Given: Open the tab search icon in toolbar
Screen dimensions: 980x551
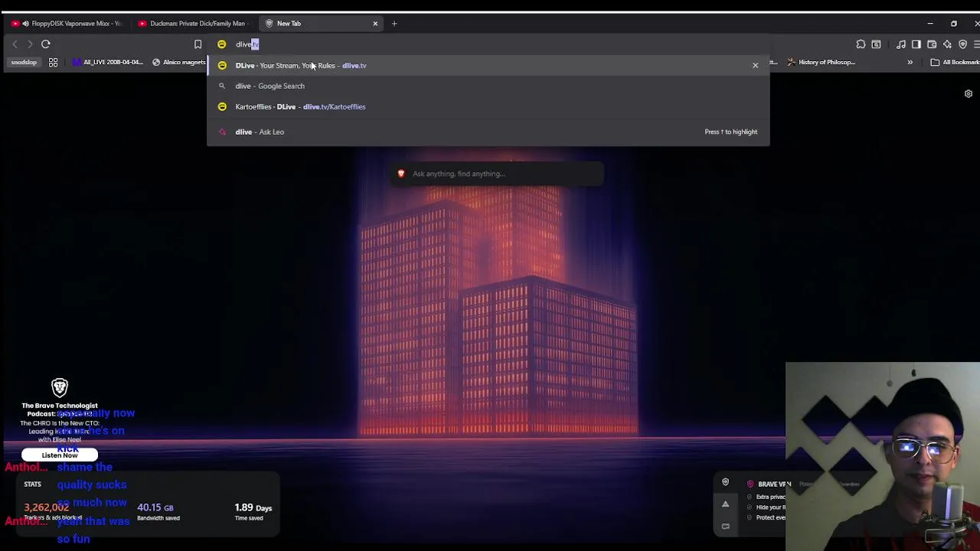Looking at the screenshot, I should pyautogui.click(x=876, y=44).
